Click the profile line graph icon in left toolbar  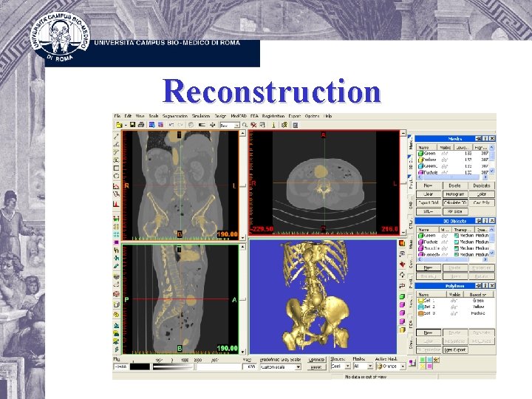pyautogui.click(x=117, y=186)
